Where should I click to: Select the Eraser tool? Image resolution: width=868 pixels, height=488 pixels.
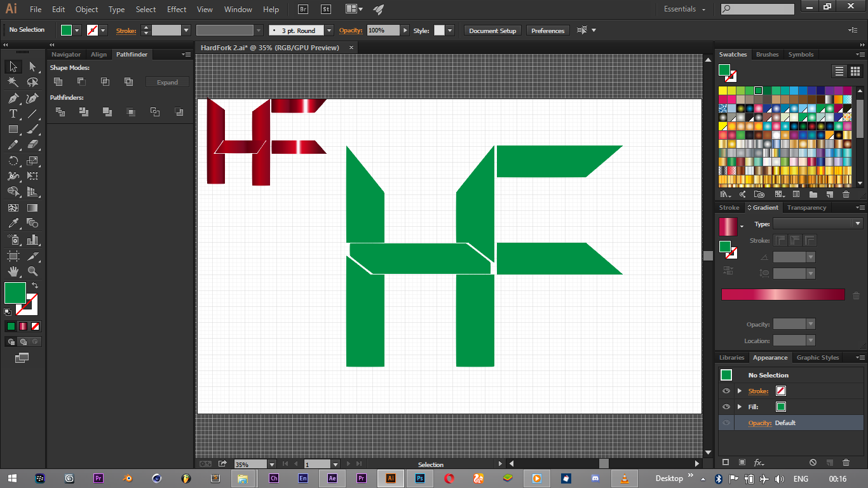(32, 145)
